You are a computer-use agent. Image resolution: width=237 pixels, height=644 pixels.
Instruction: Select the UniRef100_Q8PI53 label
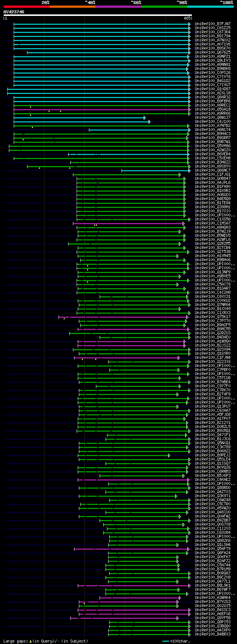(x=213, y=622)
